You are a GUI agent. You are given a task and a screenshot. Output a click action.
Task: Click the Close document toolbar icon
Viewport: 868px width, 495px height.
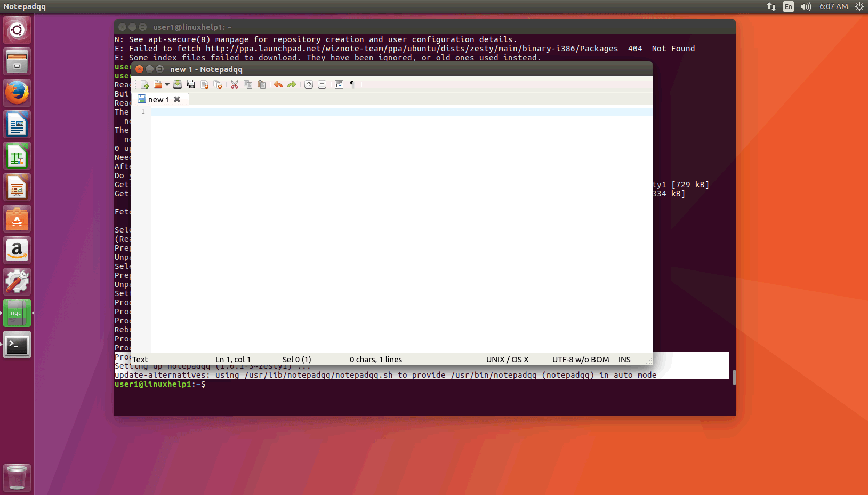(x=204, y=84)
